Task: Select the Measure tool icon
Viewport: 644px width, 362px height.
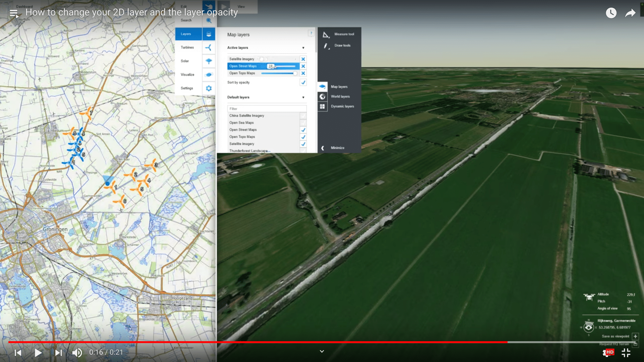Action: point(326,34)
